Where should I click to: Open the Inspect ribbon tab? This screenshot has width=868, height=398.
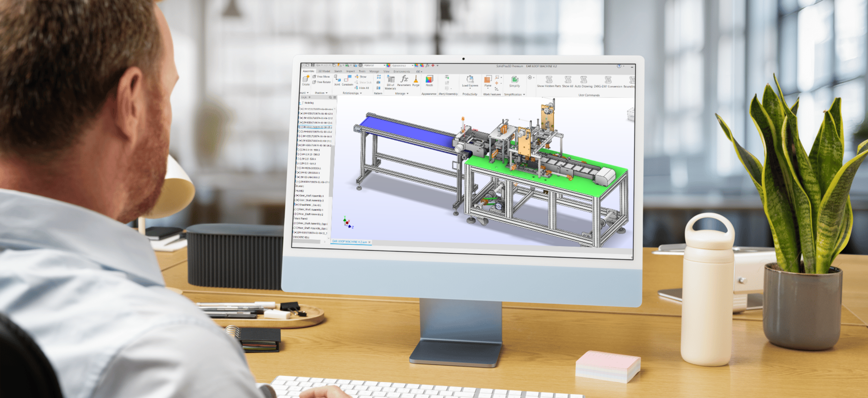tap(351, 71)
